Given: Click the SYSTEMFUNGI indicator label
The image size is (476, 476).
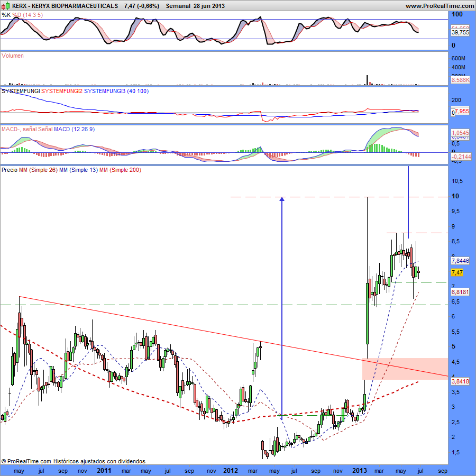Looking at the screenshot, I should pos(21,91).
